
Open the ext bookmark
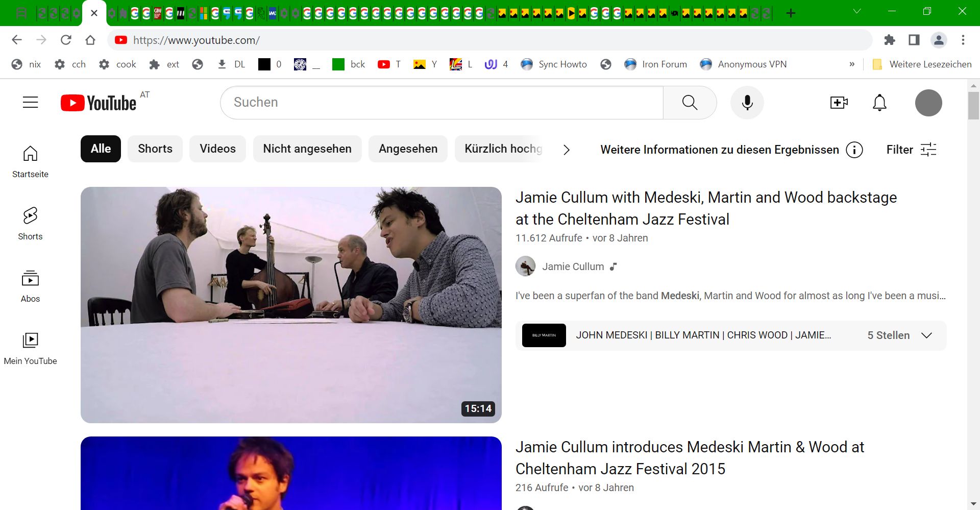coord(164,64)
